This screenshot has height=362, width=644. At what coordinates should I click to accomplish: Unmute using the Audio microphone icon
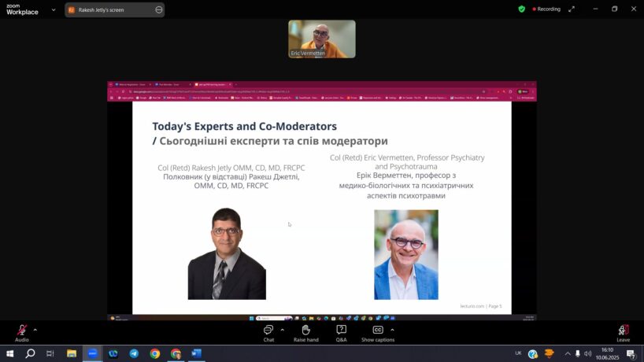coord(22,330)
